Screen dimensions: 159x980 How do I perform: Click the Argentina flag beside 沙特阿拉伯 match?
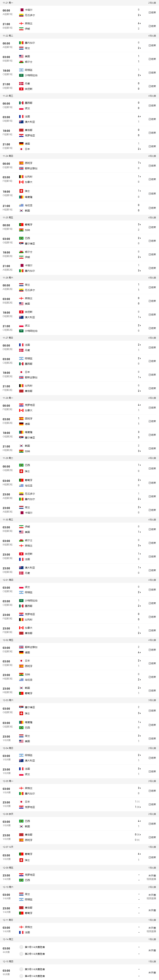[21, 70]
